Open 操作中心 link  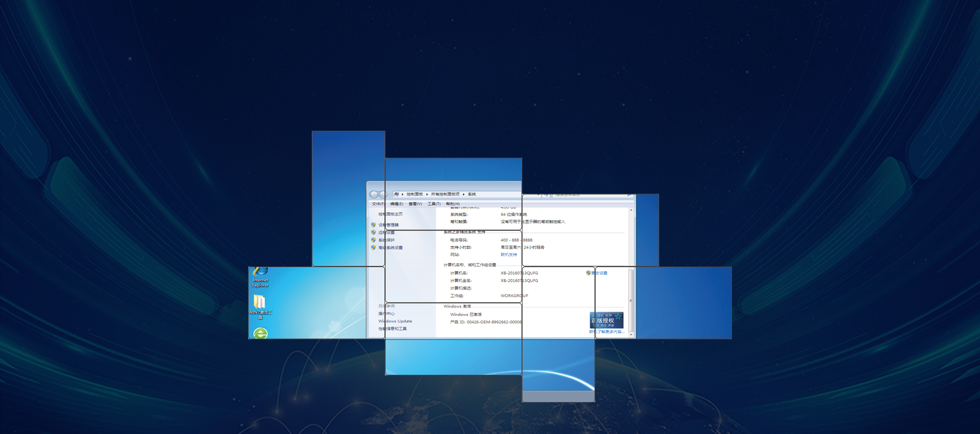(x=386, y=314)
